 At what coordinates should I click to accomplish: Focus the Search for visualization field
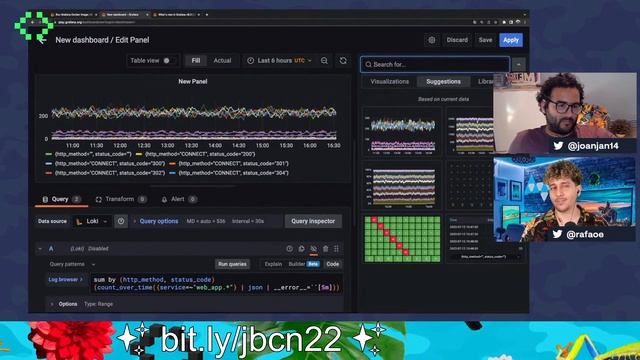435,64
